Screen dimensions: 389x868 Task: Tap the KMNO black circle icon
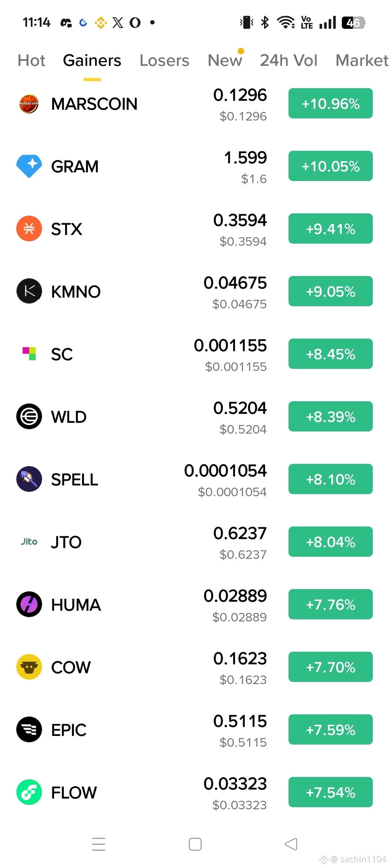(x=29, y=291)
